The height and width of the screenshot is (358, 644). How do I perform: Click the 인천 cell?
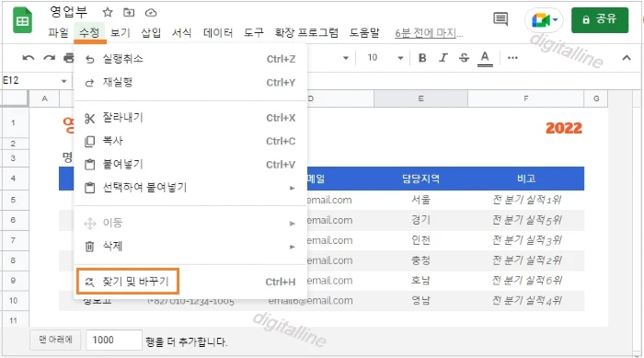point(420,240)
